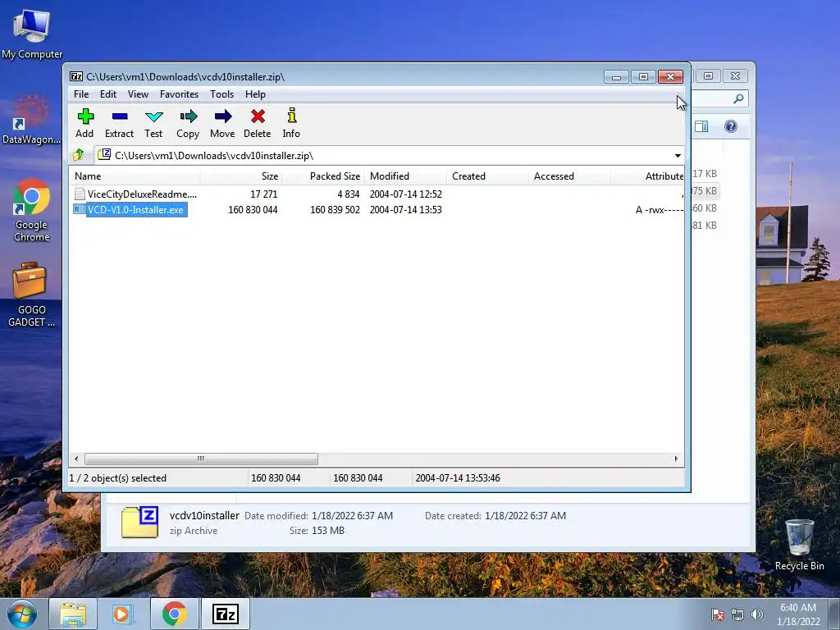
Task: Click taskbar clock 6:40 AM
Action: pos(798,608)
